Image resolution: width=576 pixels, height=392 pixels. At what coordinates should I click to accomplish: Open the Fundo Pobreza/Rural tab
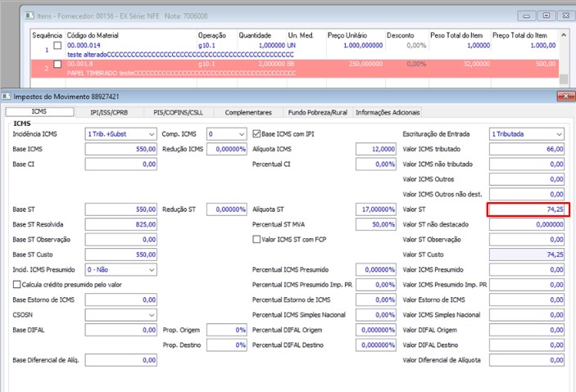318,112
